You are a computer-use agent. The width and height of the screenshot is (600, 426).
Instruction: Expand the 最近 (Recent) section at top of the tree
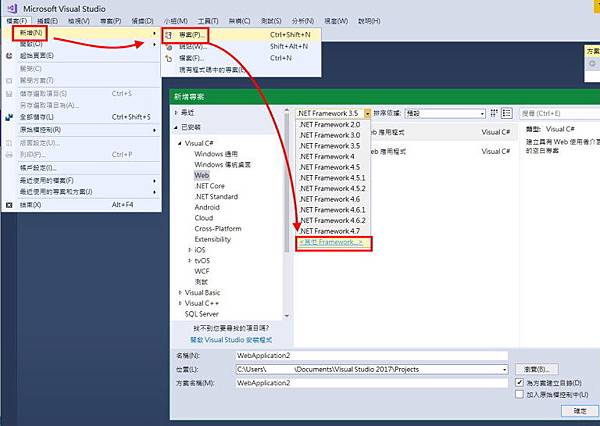point(176,113)
